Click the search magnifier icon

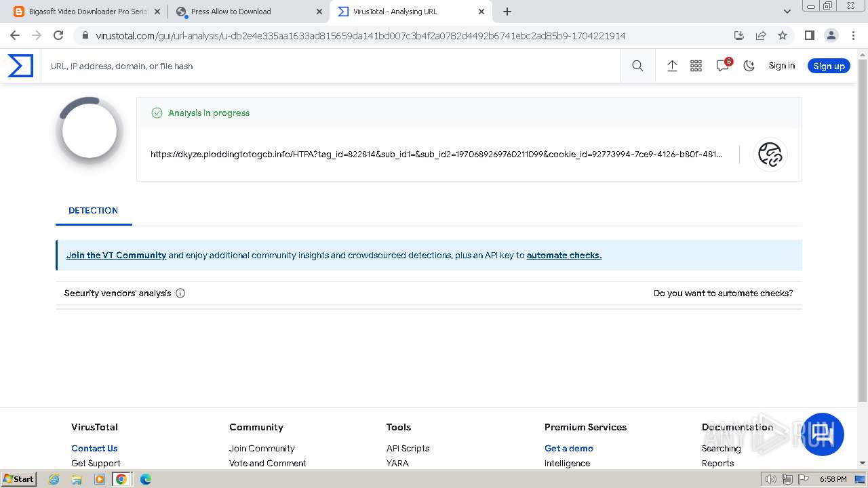[x=637, y=66]
